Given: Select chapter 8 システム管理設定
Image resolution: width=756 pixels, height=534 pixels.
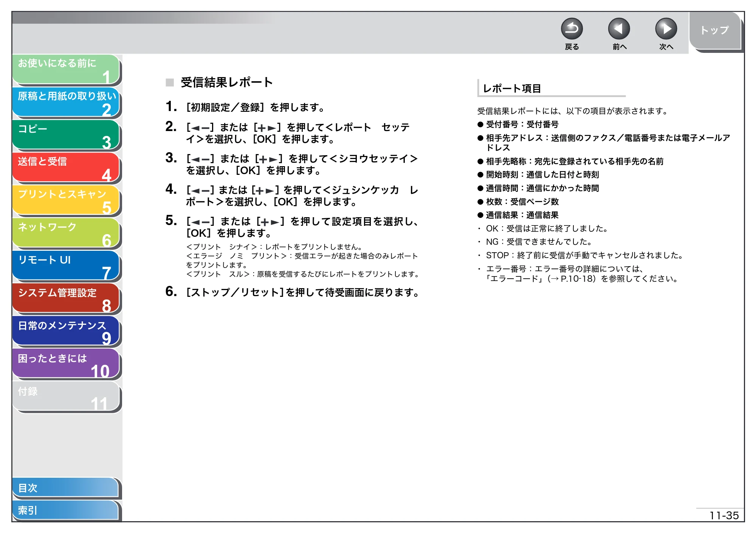Looking at the screenshot, I should pos(66,299).
